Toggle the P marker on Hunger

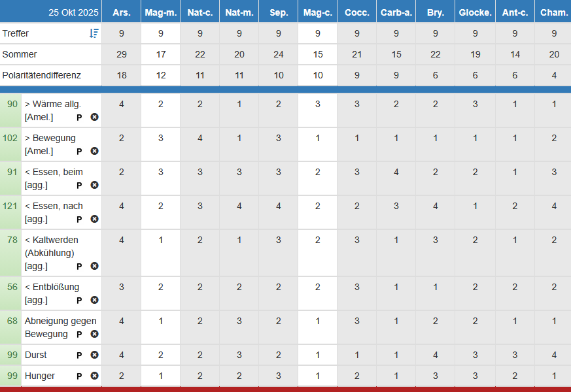pos(79,376)
